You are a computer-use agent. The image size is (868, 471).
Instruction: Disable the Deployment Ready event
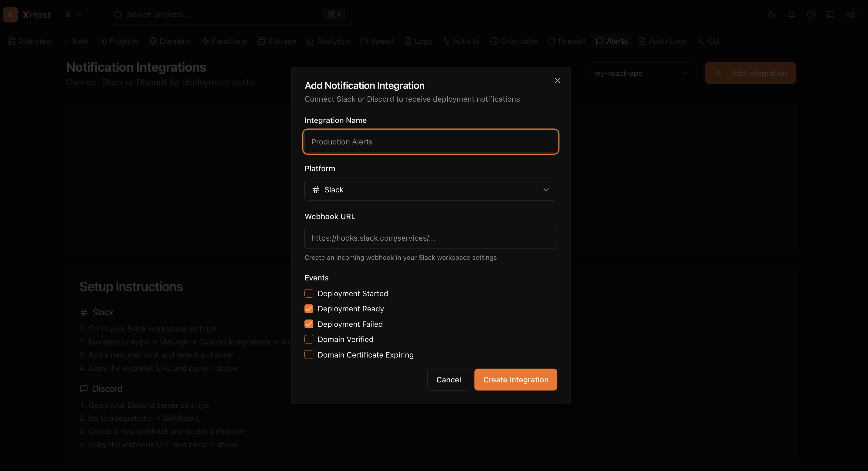tap(309, 309)
